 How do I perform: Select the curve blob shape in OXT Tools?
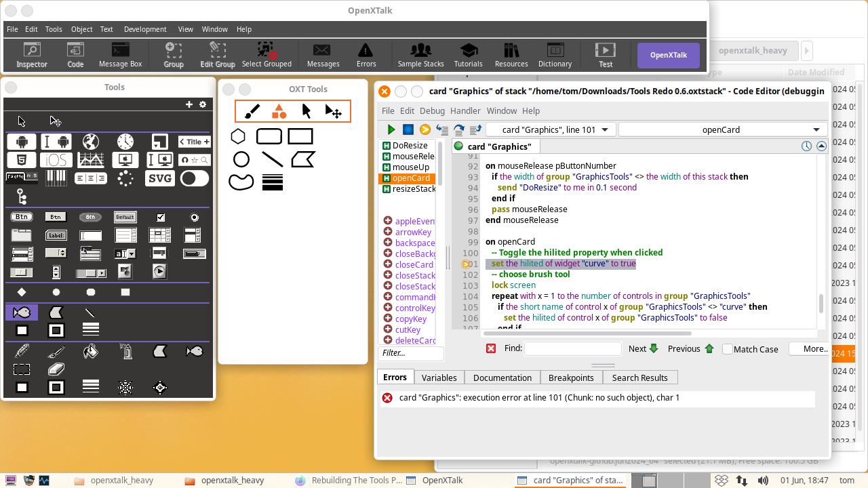(241, 182)
